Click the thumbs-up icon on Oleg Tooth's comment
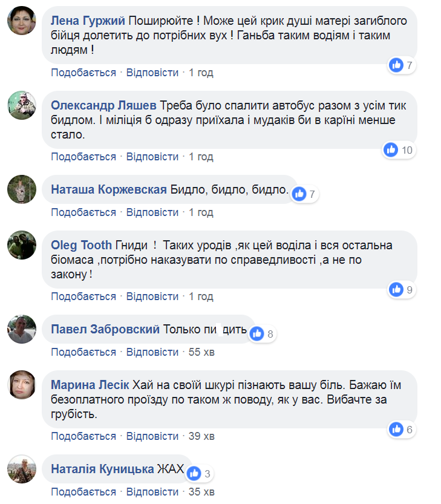 click(x=396, y=290)
